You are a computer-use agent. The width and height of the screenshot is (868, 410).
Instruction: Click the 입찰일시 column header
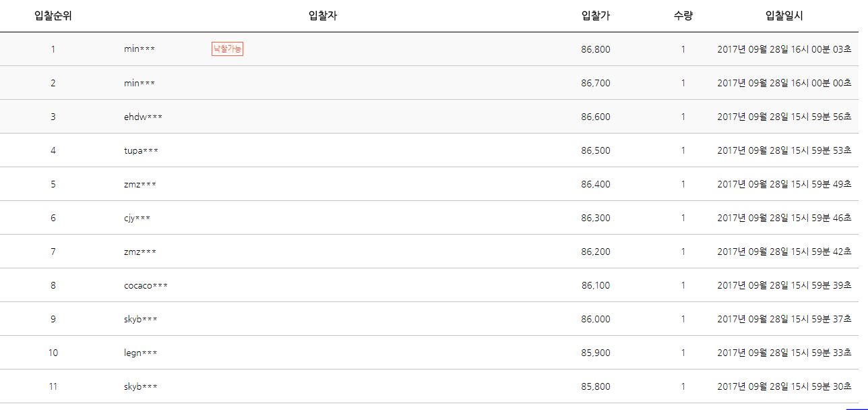point(784,16)
